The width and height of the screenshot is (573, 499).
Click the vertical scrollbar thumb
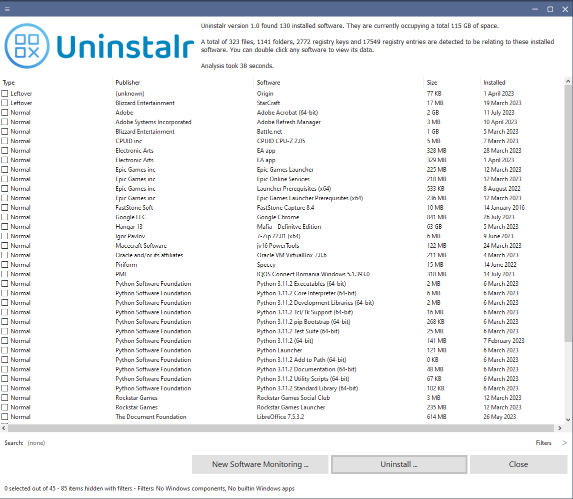pyautogui.click(x=568, y=214)
